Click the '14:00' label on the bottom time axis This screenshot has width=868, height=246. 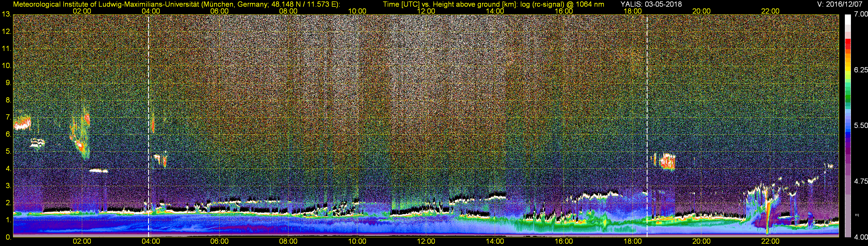click(495, 241)
